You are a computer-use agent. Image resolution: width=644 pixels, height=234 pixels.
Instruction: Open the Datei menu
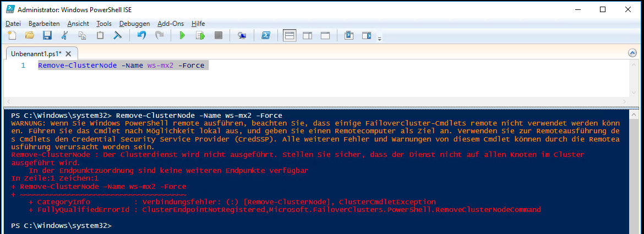pos(13,23)
